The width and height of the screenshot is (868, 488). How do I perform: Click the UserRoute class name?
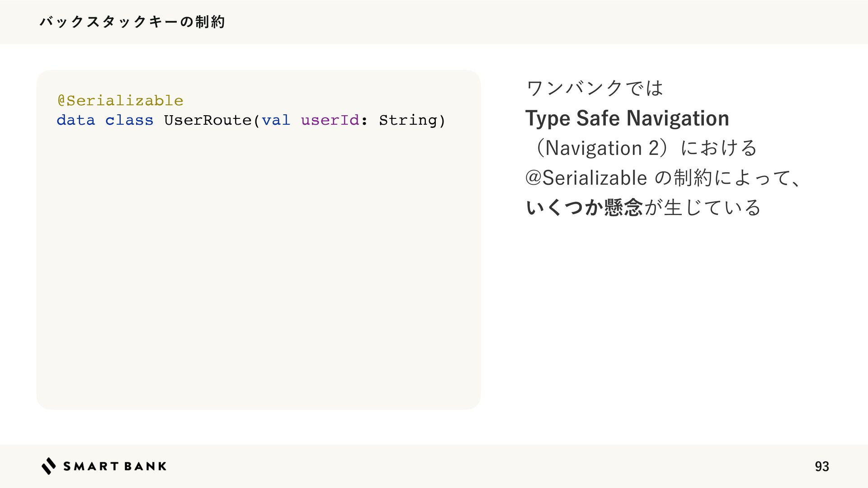click(x=208, y=120)
